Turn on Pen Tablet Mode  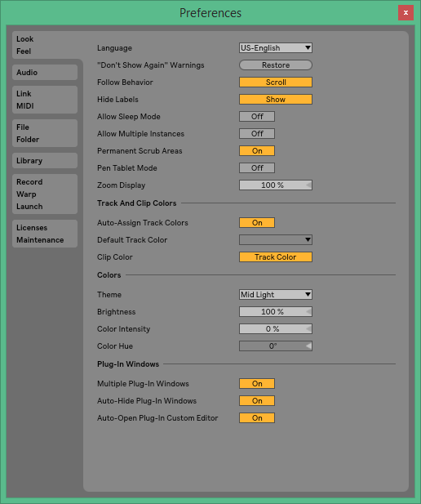point(257,167)
